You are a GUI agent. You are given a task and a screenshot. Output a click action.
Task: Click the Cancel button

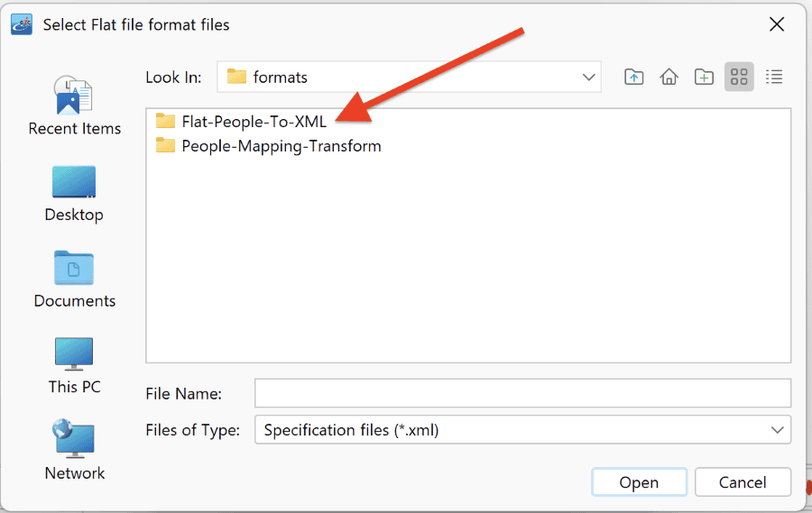743,482
